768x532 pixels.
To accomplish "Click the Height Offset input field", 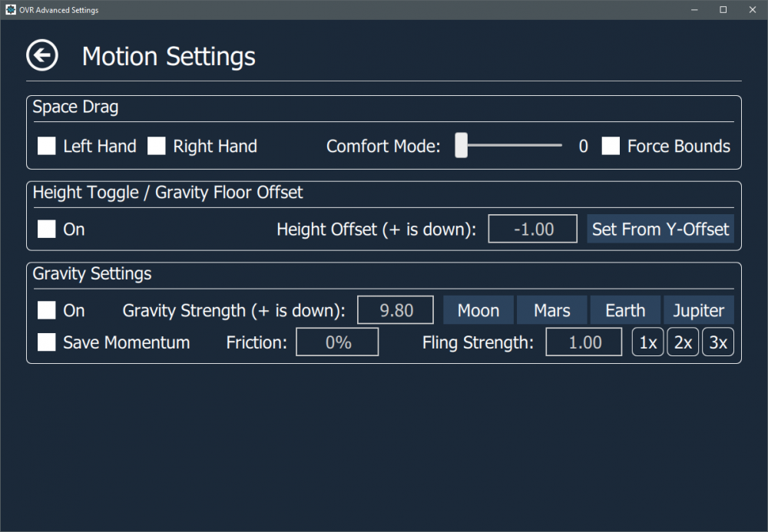I will coord(533,229).
